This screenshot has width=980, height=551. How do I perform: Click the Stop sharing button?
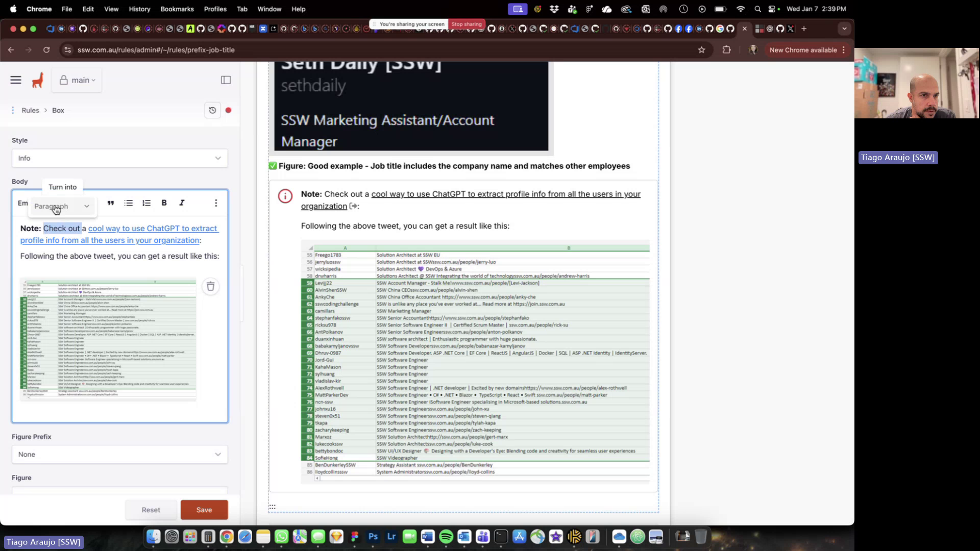466,24
